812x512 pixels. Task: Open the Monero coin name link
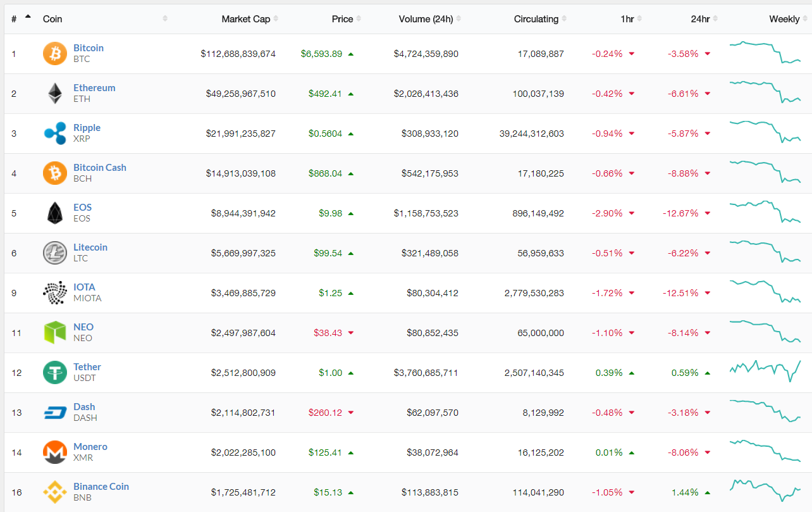click(x=90, y=446)
